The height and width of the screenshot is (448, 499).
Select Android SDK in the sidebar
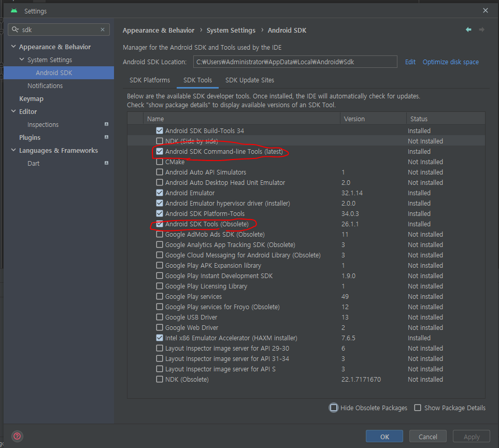tap(59, 73)
